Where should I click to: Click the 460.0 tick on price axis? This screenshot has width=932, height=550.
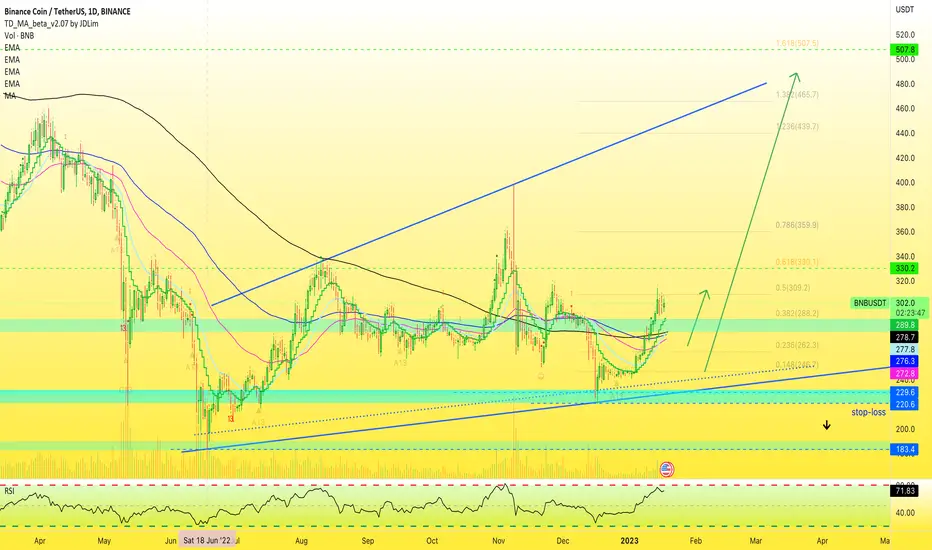[x=905, y=109]
